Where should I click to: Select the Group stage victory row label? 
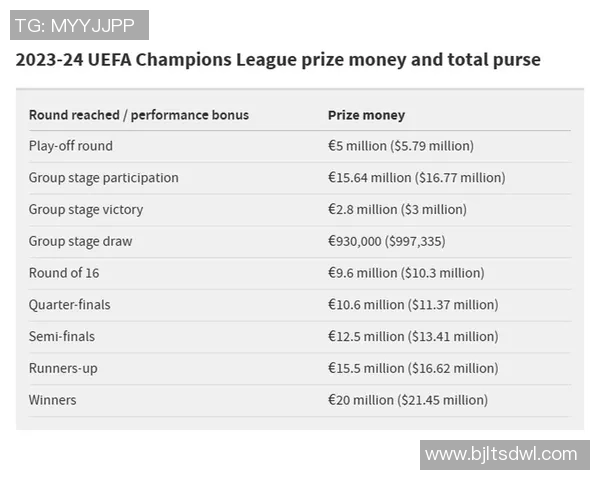[86, 210]
